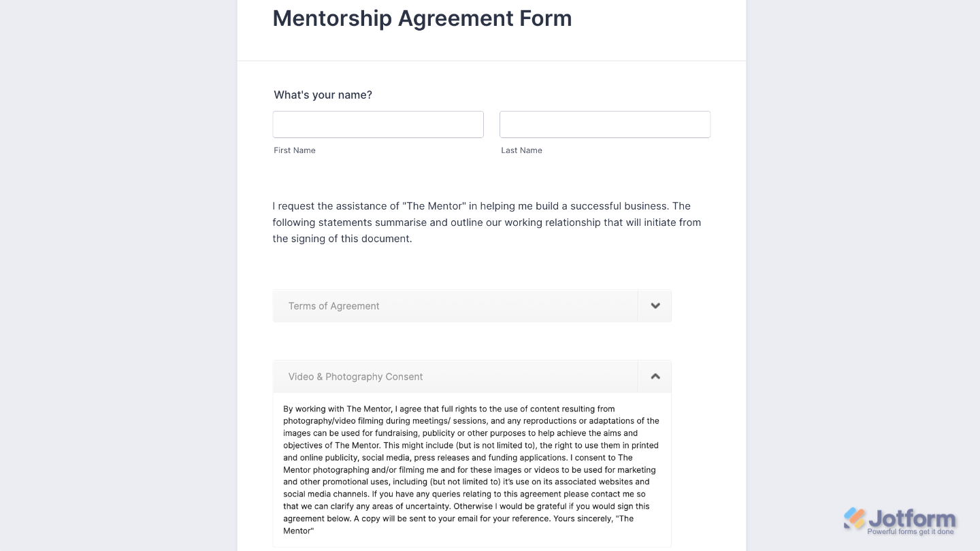Open the collapsed Terms of Agreement panel

(x=472, y=305)
